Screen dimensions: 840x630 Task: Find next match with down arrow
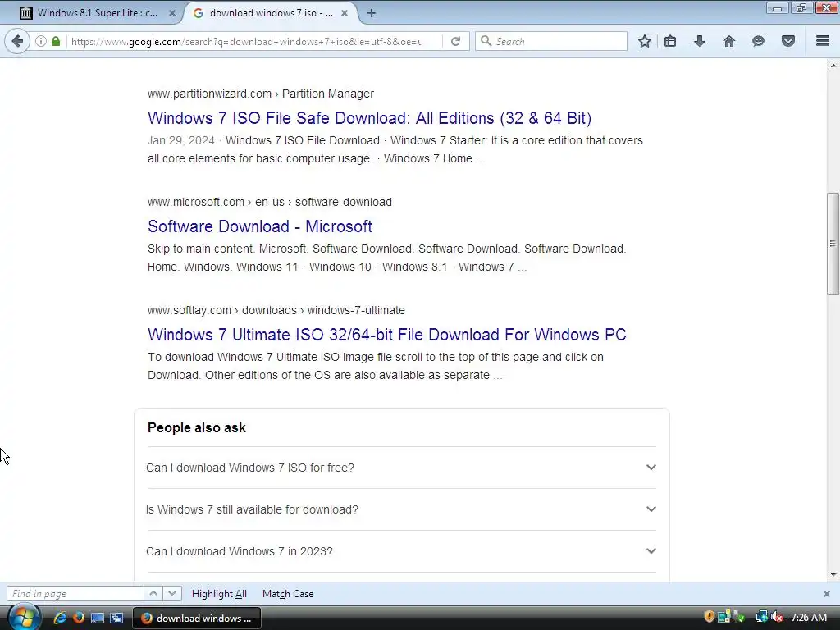pyautogui.click(x=172, y=594)
